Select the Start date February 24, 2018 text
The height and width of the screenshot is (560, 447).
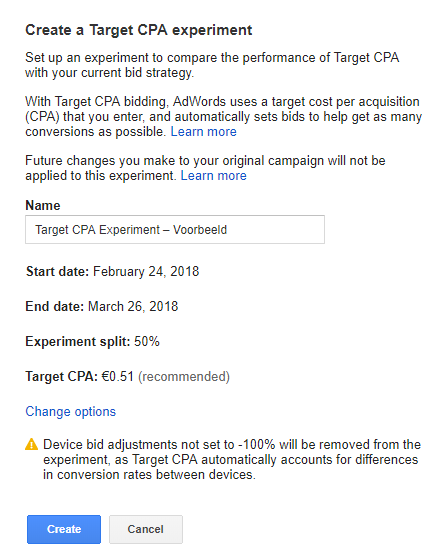(x=146, y=271)
